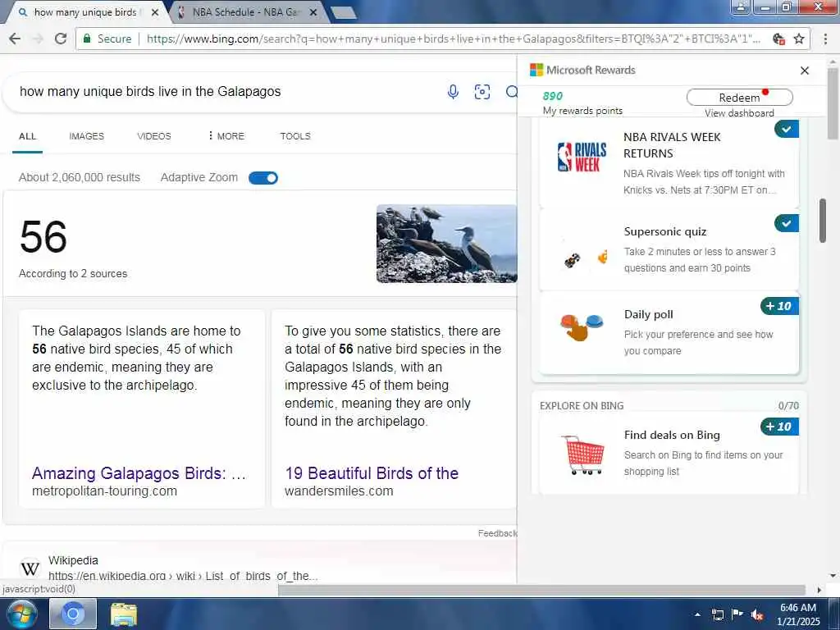Start voice search with microphone icon

(x=453, y=92)
